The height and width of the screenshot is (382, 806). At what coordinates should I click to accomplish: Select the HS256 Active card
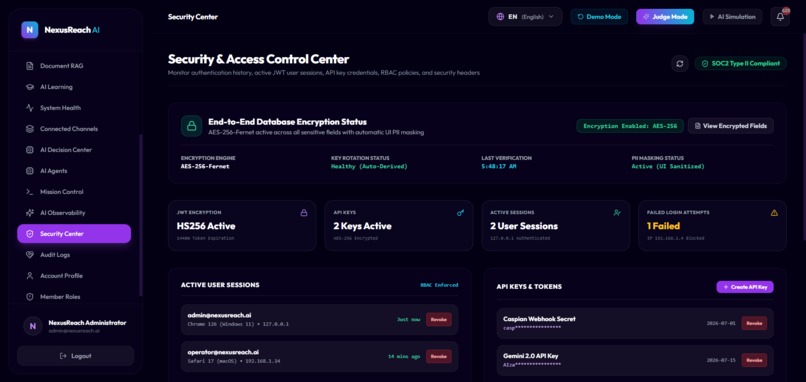[x=242, y=226]
